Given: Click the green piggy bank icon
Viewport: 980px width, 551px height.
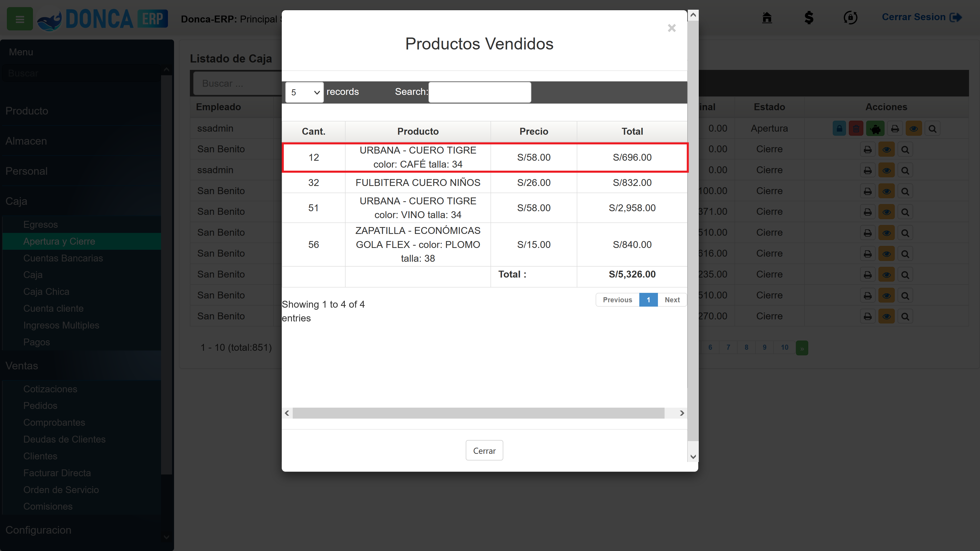Looking at the screenshot, I should [x=875, y=129].
